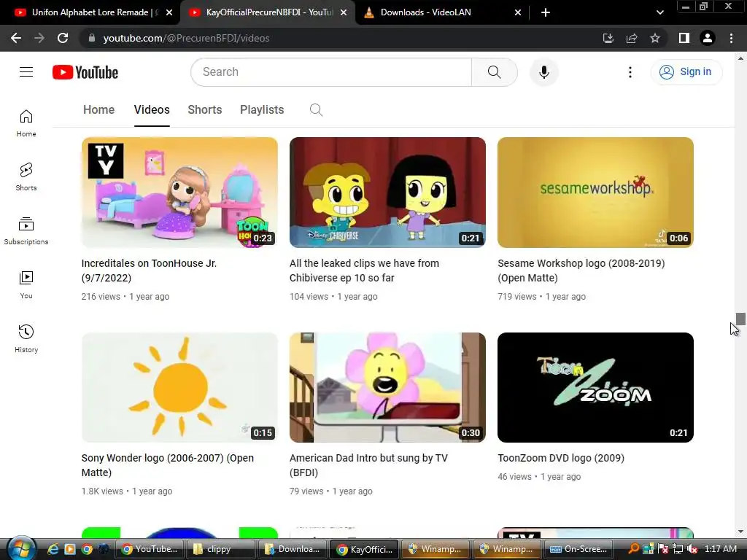
Task: Toggle the browser side panel icon
Action: click(x=684, y=38)
